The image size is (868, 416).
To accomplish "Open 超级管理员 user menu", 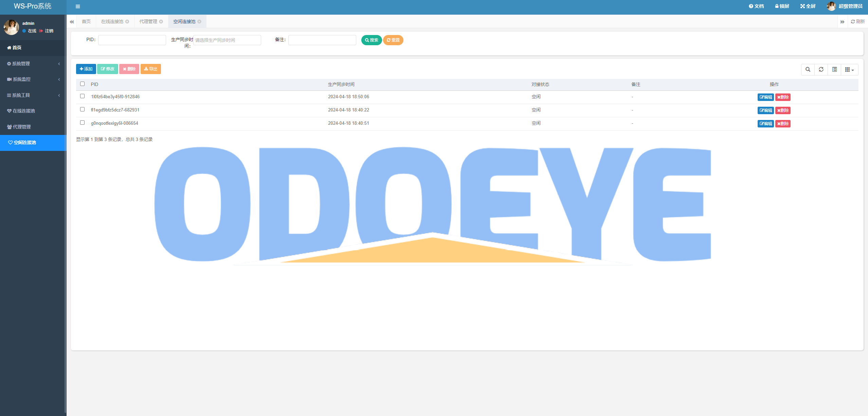I will click(x=850, y=6).
